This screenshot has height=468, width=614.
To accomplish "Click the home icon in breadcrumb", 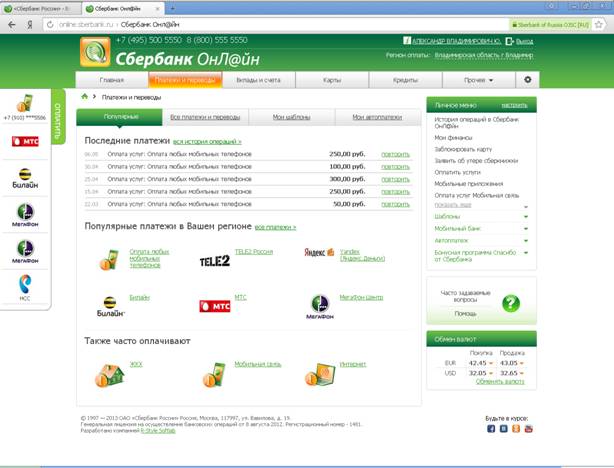I will pyautogui.click(x=84, y=97).
